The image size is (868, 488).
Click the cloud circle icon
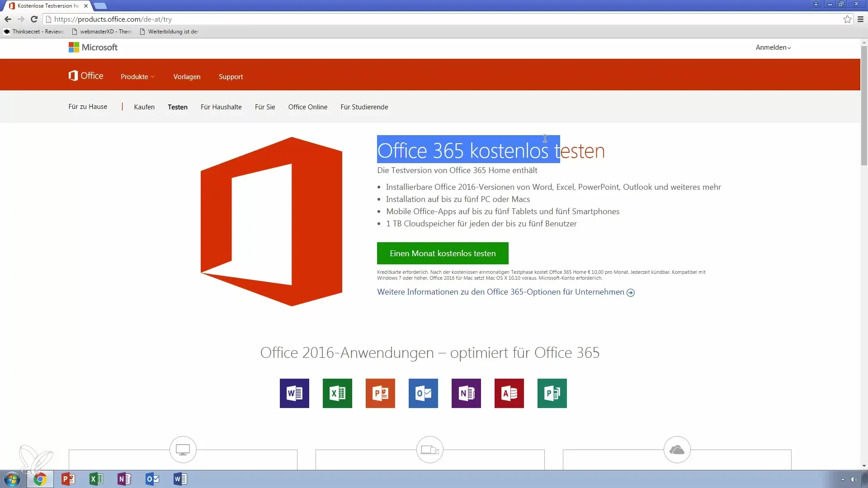[677, 450]
